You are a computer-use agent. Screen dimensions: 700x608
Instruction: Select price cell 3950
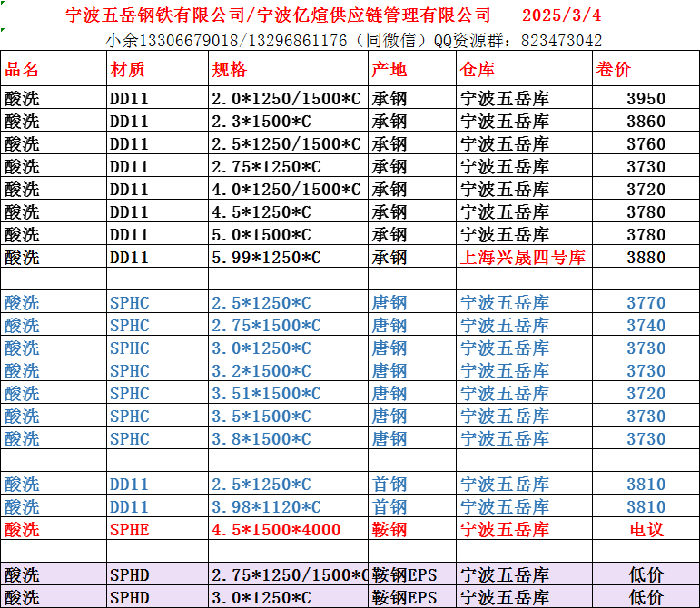646,99
